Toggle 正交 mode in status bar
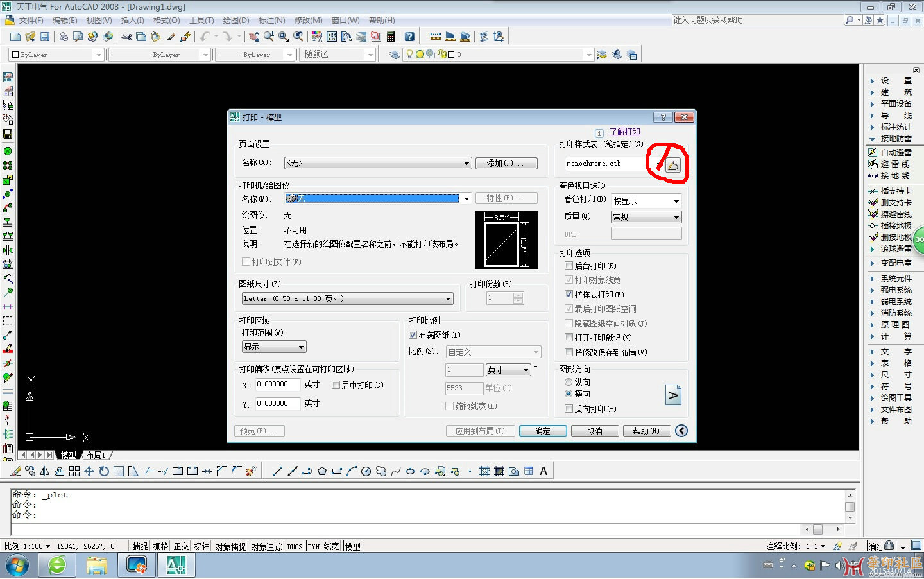The image size is (924, 579). pyautogui.click(x=182, y=546)
